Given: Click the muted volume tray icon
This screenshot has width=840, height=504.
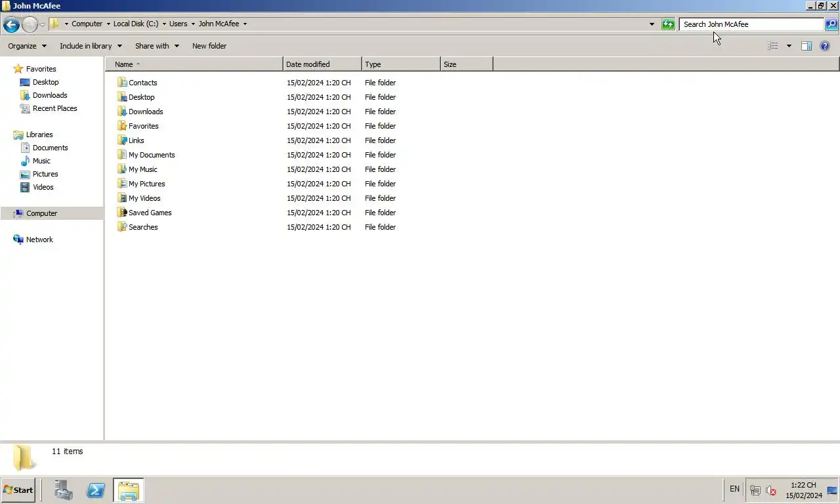Looking at the screenshot, I should (x=771, y=490).
